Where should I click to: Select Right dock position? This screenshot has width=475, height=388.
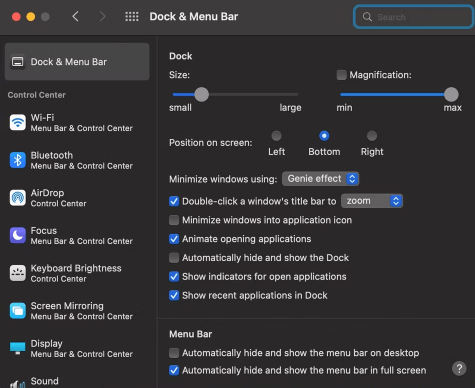[x=372, y=136]
